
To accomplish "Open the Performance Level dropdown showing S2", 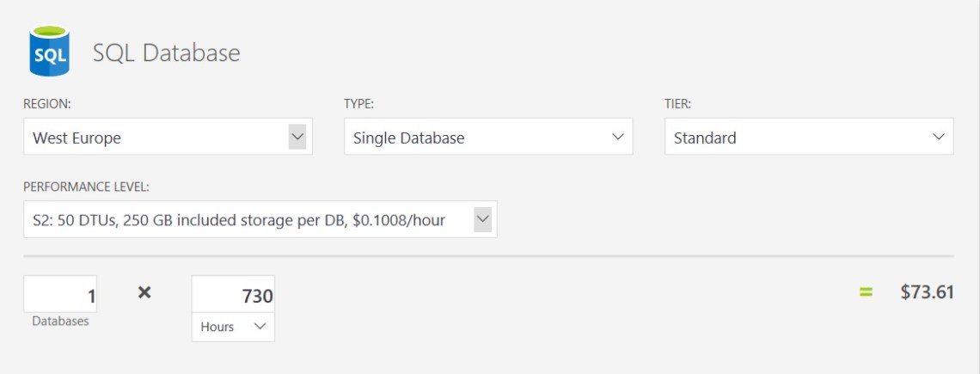I will tap(260, 219).
